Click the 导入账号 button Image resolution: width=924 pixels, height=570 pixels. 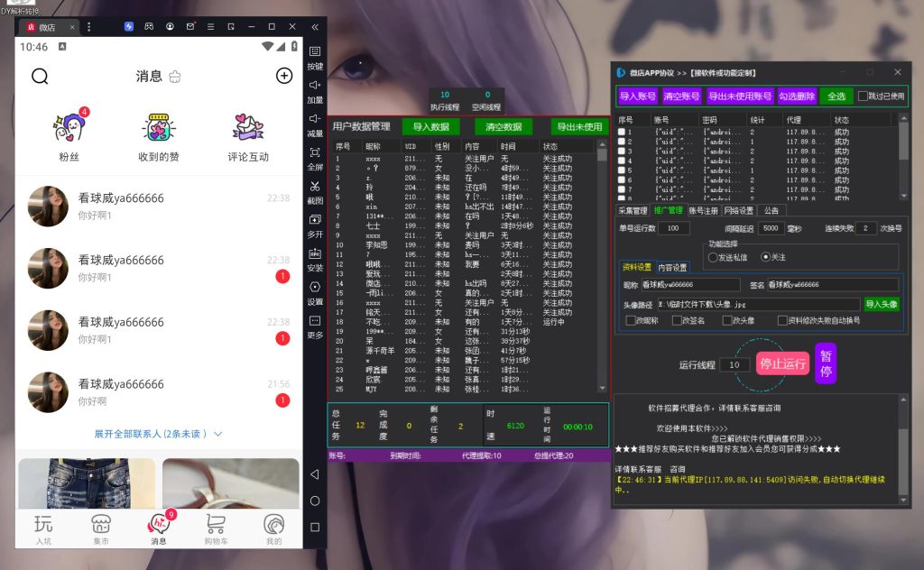638,96
